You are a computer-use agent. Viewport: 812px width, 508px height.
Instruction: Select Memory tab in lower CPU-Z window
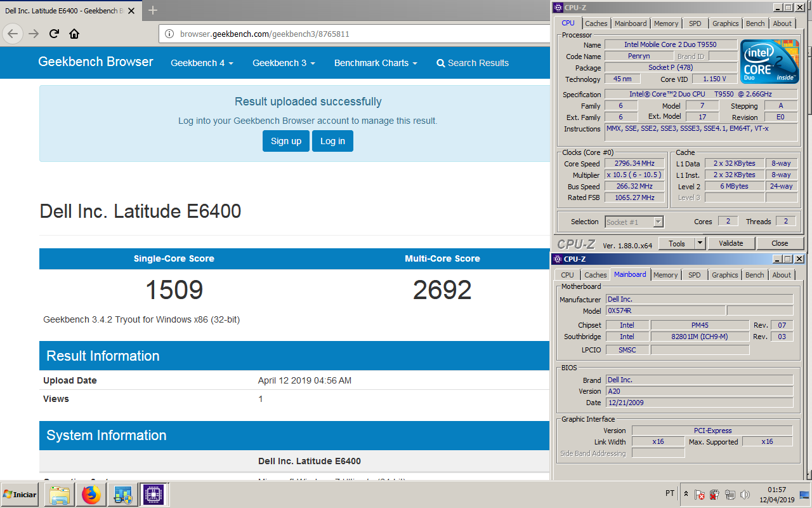click(665, 275)
